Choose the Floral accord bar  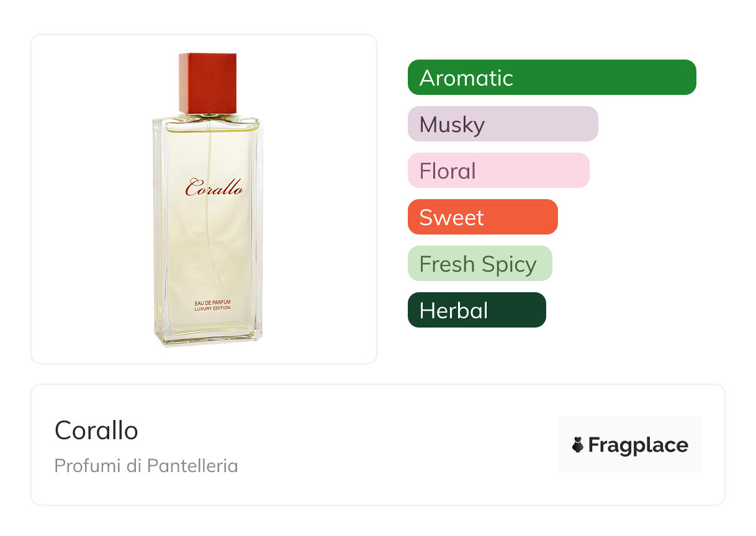point(498,171)
